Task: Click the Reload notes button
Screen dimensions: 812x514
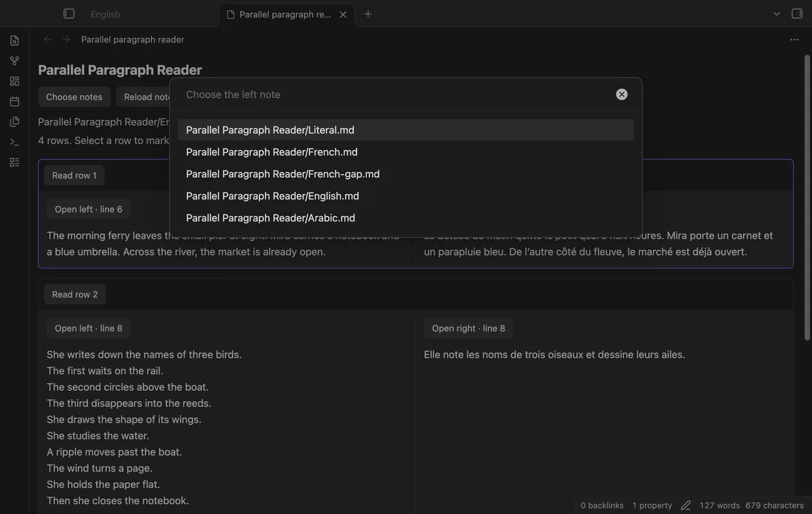Action: point(143,97)
